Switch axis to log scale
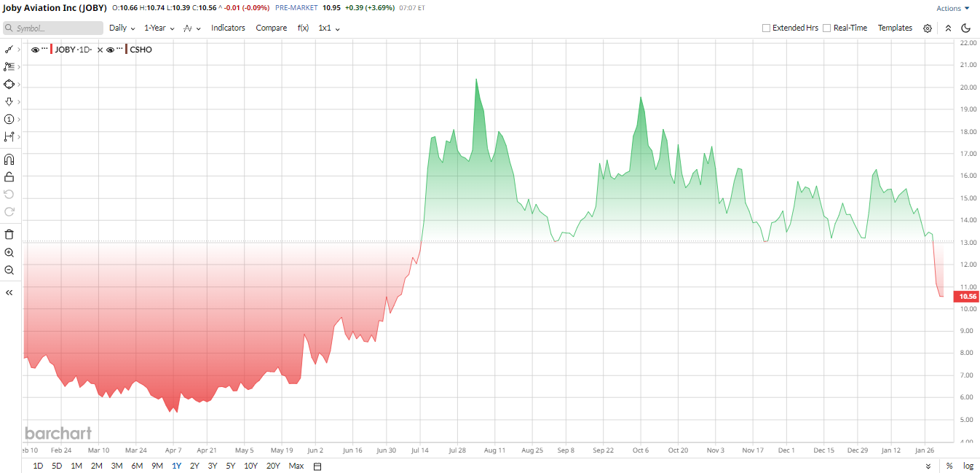Viewport: 980px width, 473px height. click(x=968, y=466)
